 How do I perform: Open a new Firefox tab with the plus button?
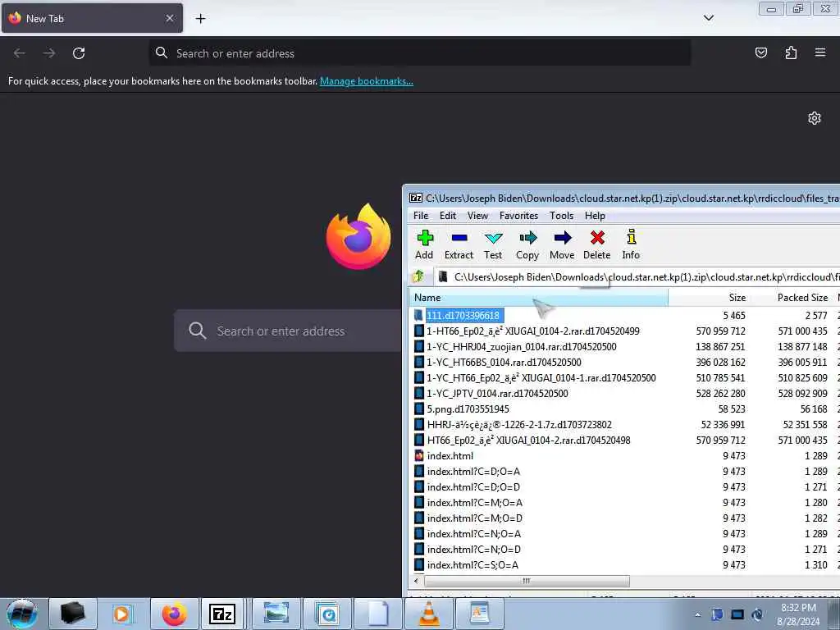click(200, 19)
